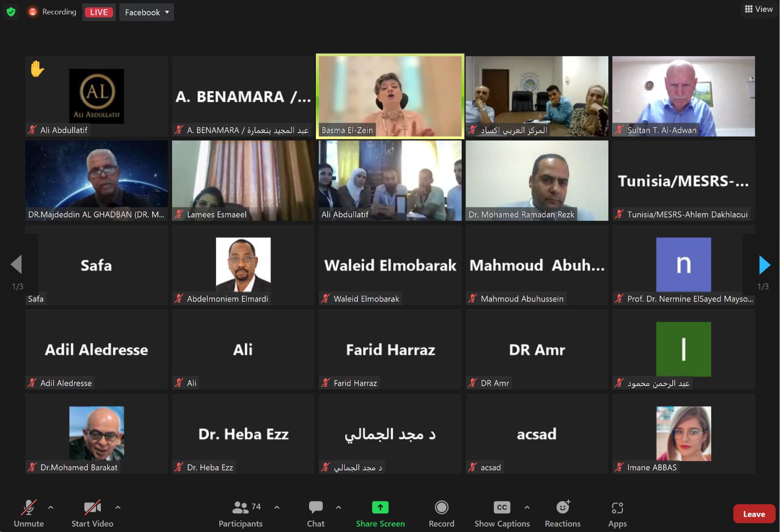Expand audio options arrow beside Unmute
780x532 pixels.
tap(51, 508)
